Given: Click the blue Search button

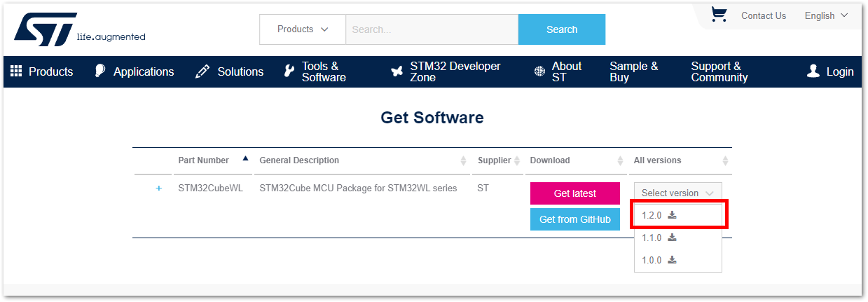Looking at the screenshot, I should coord(562,29).
